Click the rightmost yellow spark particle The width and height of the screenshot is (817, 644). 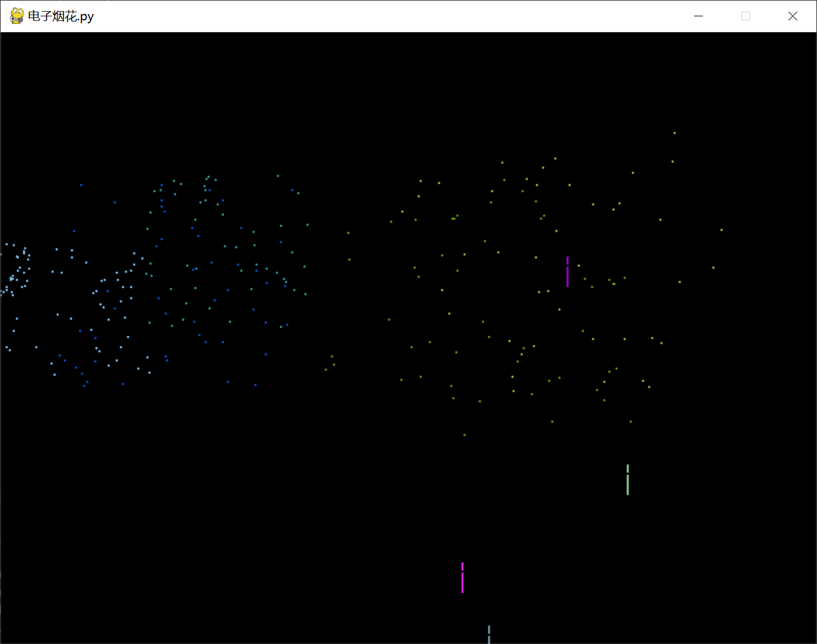pyautogui.click(x=721, y=230)
